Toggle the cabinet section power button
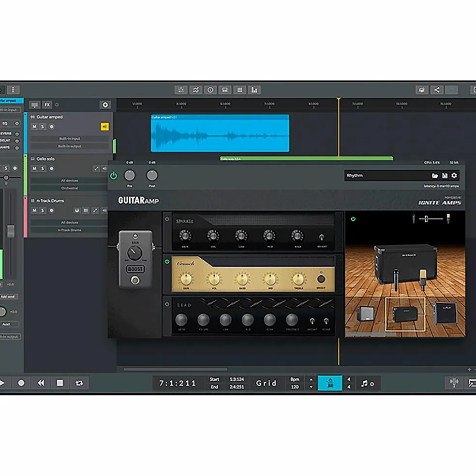Viewport: 476px width, 476px height. click(x=353, y=219)
